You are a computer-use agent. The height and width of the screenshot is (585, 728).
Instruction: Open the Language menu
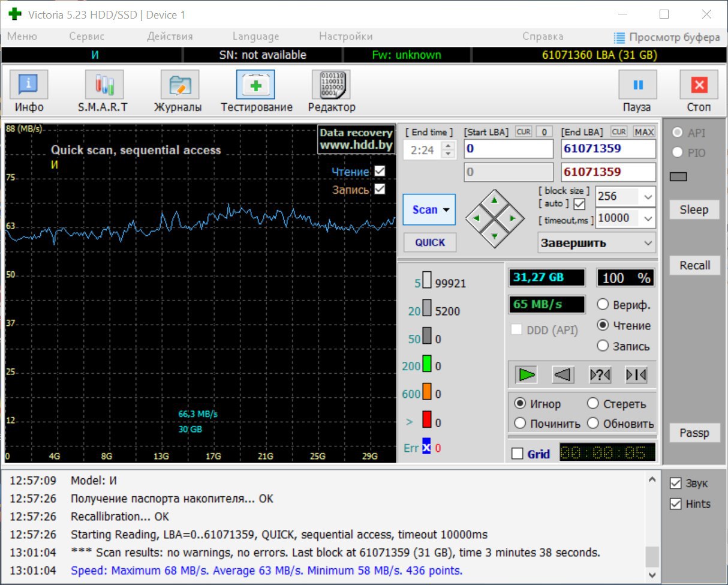[x=255, y=37]
